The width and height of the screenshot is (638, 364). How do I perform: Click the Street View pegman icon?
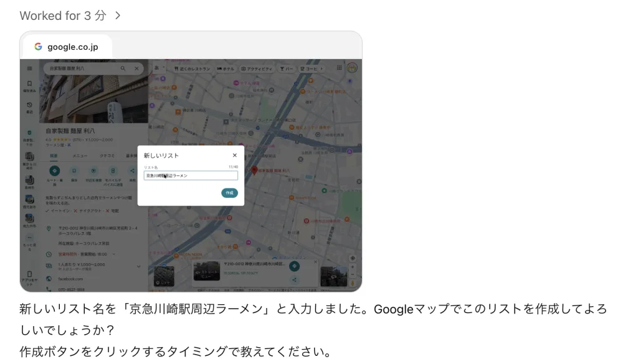point(353,283)
